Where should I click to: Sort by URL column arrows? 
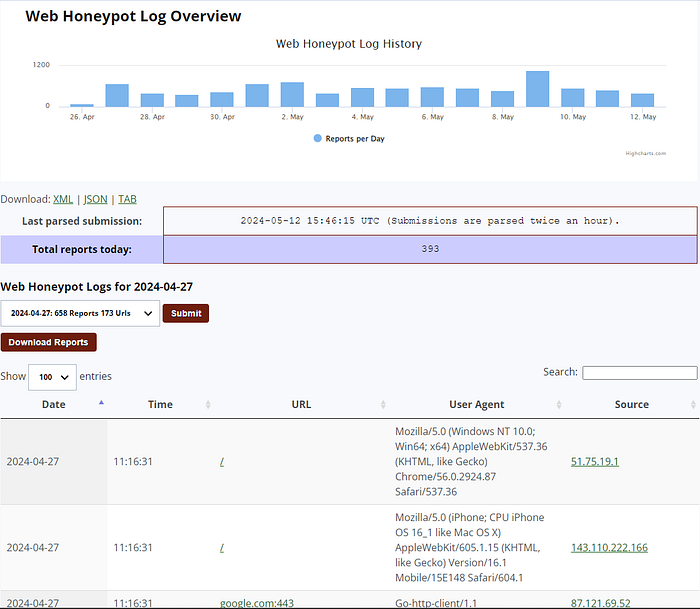(x=383, y=405)
